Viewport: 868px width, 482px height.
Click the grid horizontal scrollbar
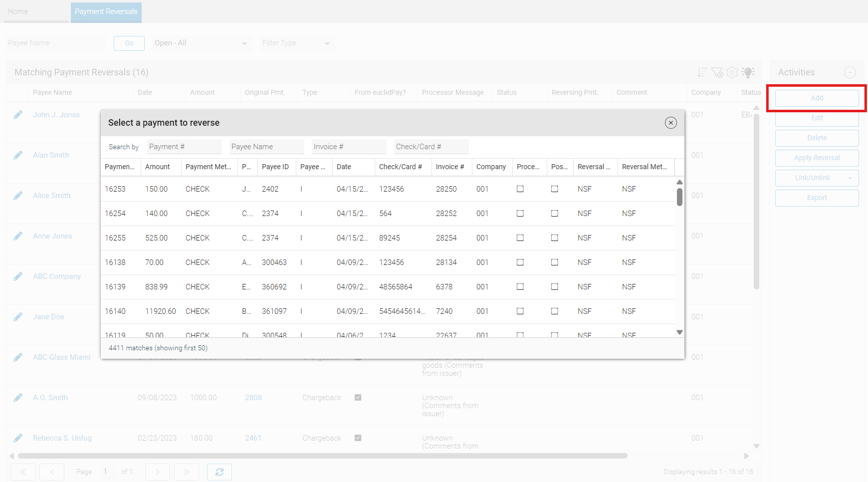(323, 456)
